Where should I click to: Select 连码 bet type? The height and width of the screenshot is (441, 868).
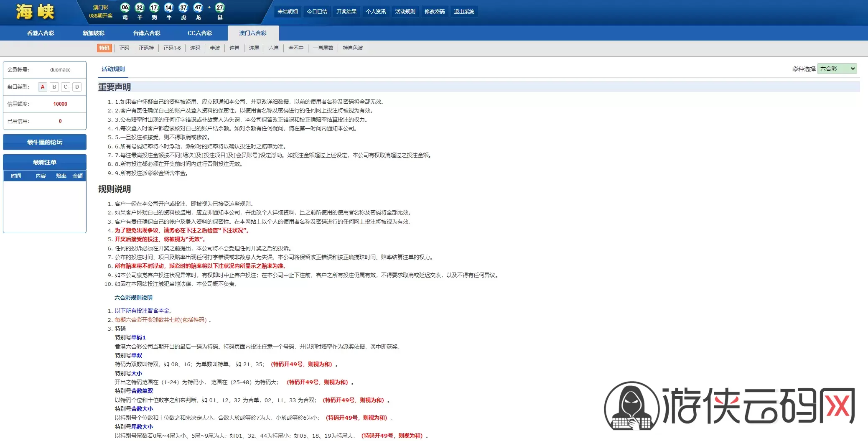pos(195,48)
